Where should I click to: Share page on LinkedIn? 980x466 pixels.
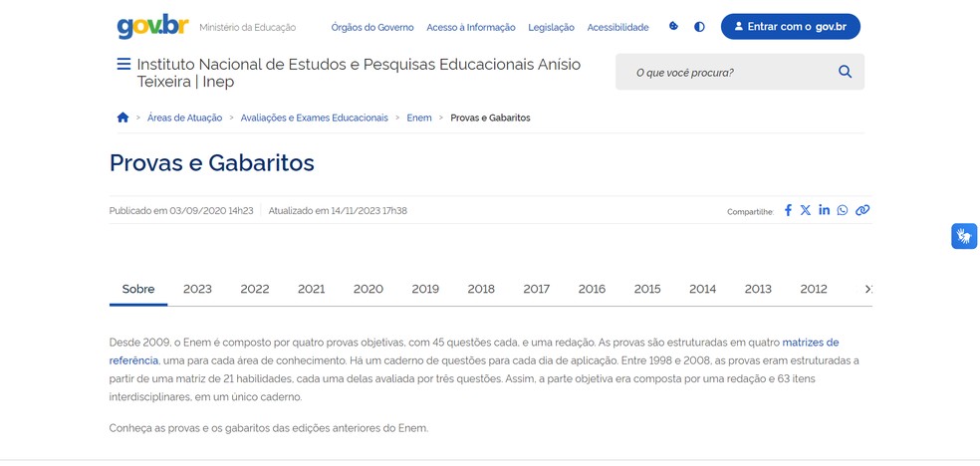[825, 210]
